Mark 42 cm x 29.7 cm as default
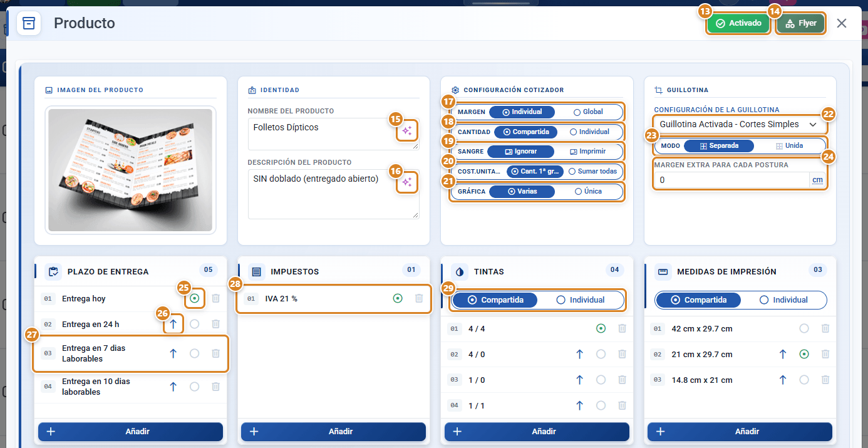This screenshot has width=868, height=448. (804, 328)
